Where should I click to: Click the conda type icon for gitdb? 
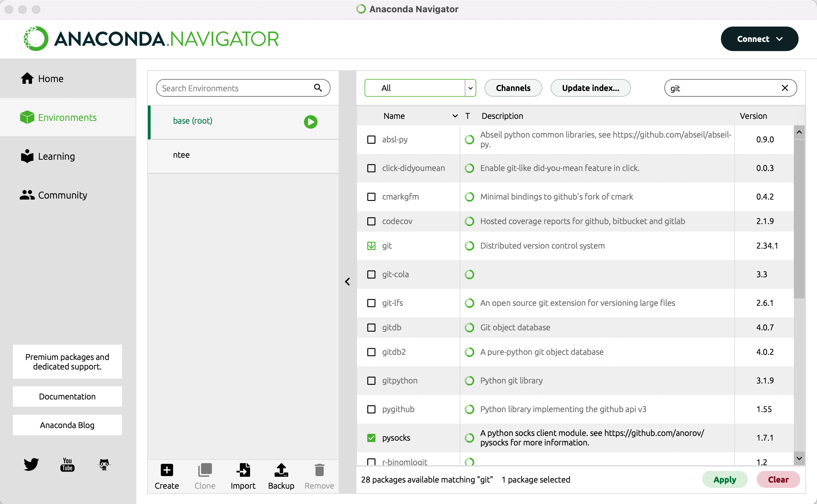click(469, 328)
